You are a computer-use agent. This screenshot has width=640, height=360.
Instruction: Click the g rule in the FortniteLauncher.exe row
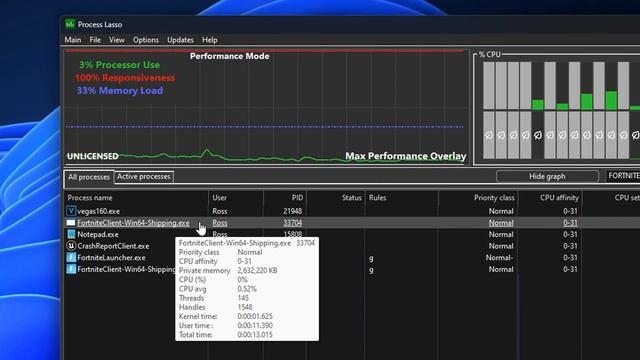click(x=371, y=258)
